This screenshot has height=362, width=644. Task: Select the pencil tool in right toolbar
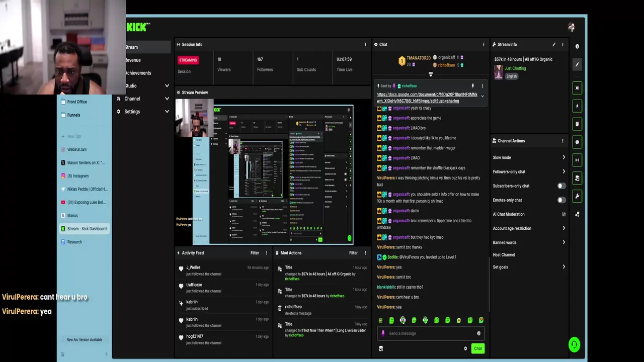pos(577,64)
